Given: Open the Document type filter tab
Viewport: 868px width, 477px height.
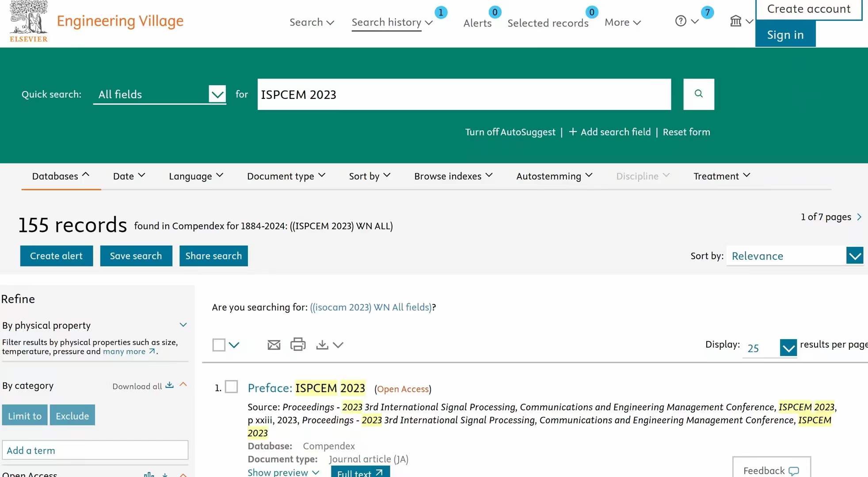Looking at the screenshot, I should pyautogui.click(x=286, y=176).
